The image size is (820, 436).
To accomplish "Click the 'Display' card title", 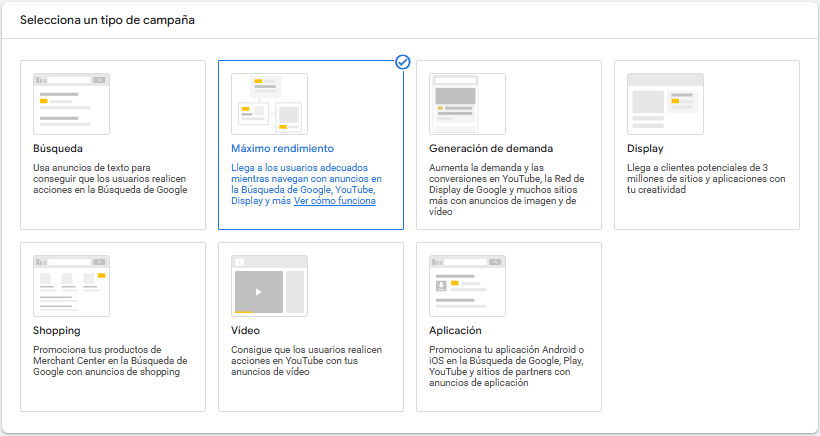I will tap(645, 148).
